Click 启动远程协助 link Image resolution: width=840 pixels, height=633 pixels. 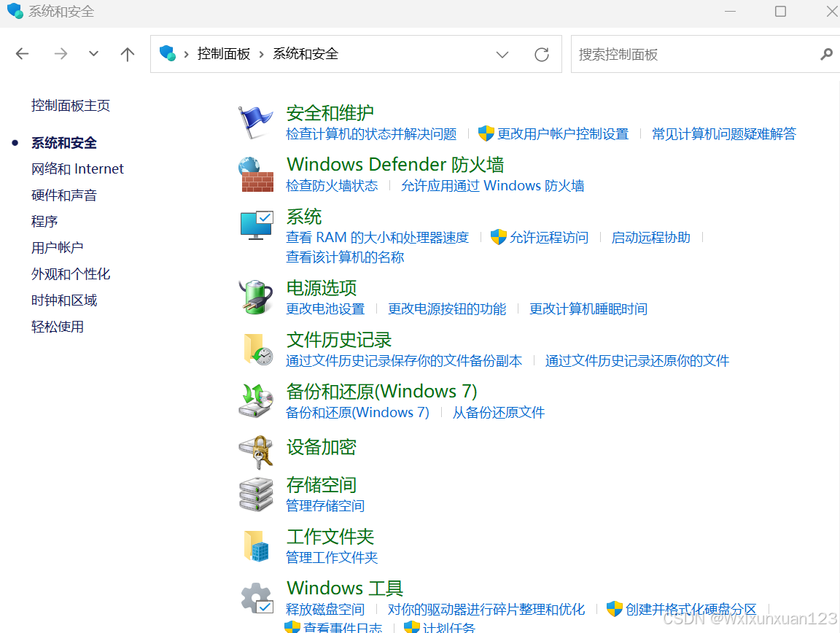click(x=651, y=238)
